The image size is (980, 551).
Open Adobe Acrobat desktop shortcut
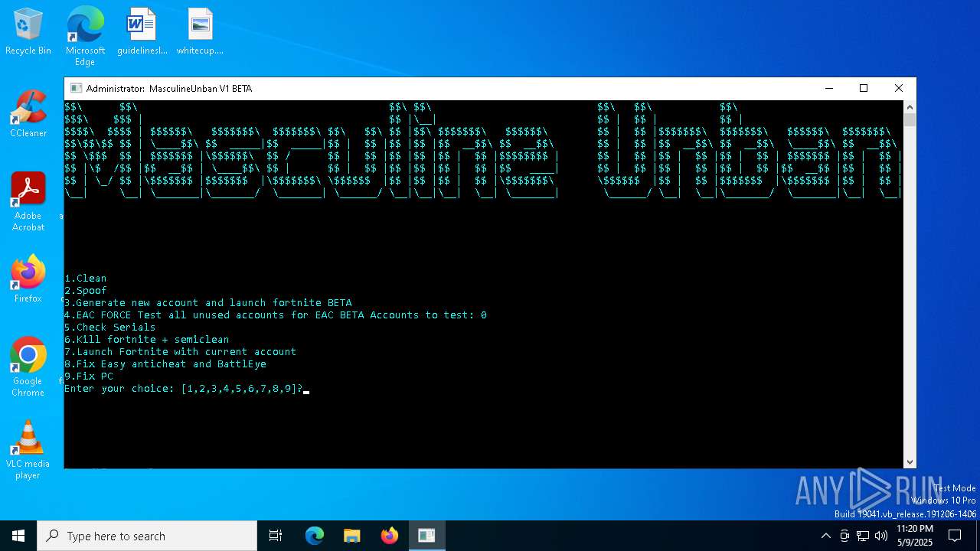click(28, 202)
